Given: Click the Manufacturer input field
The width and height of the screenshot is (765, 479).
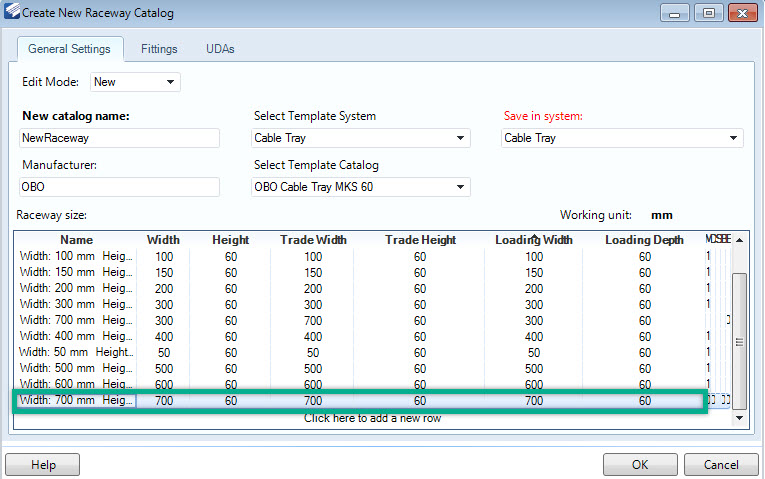Looking at the screenshot, I should point(120,187).
